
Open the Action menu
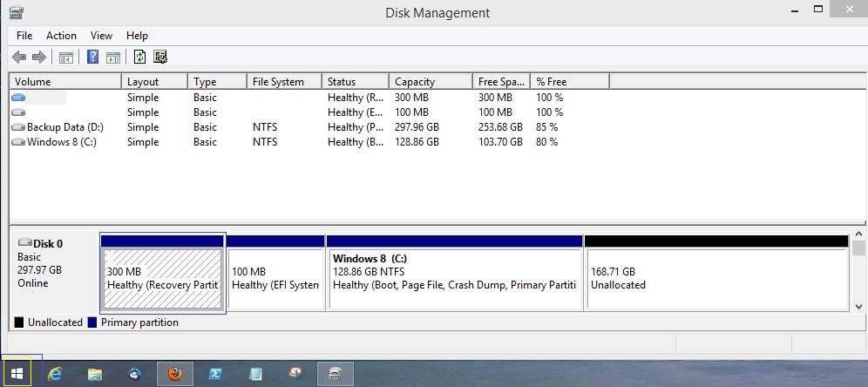(x=62, y=36)
